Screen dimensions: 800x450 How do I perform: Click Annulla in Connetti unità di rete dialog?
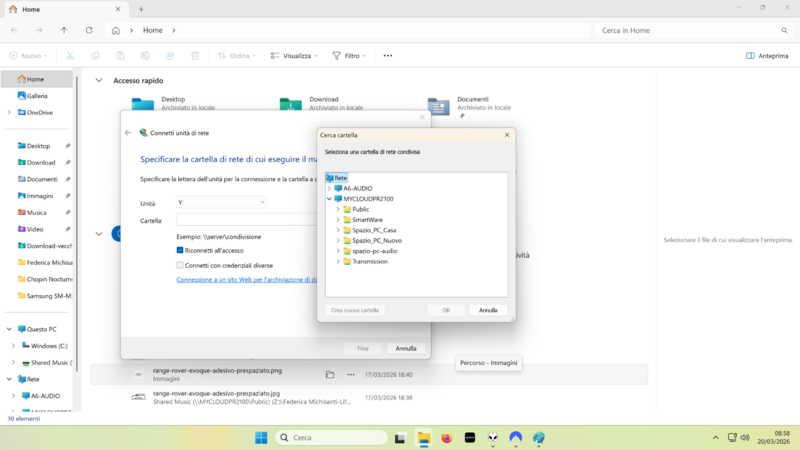(x=406, y=348)
